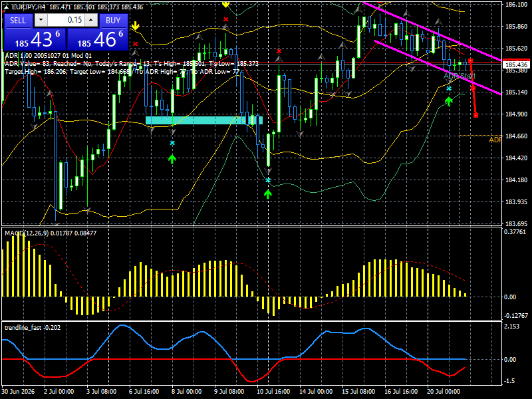Viewport: 532px width, 399px height.
Task: Click the BUY button
Action: (113, 21)
